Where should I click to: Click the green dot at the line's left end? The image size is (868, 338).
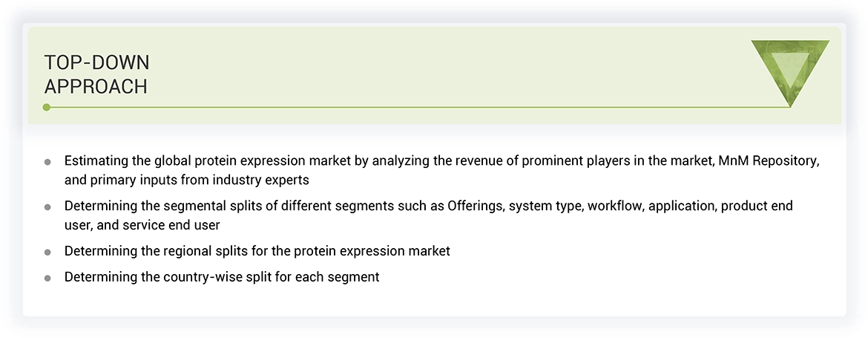pos(47,108)
